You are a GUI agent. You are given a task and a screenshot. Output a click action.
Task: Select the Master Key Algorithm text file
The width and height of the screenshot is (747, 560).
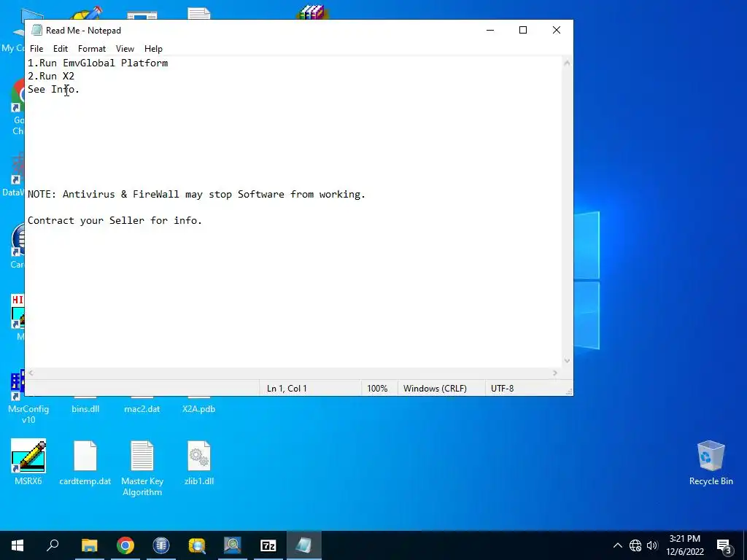142,467
